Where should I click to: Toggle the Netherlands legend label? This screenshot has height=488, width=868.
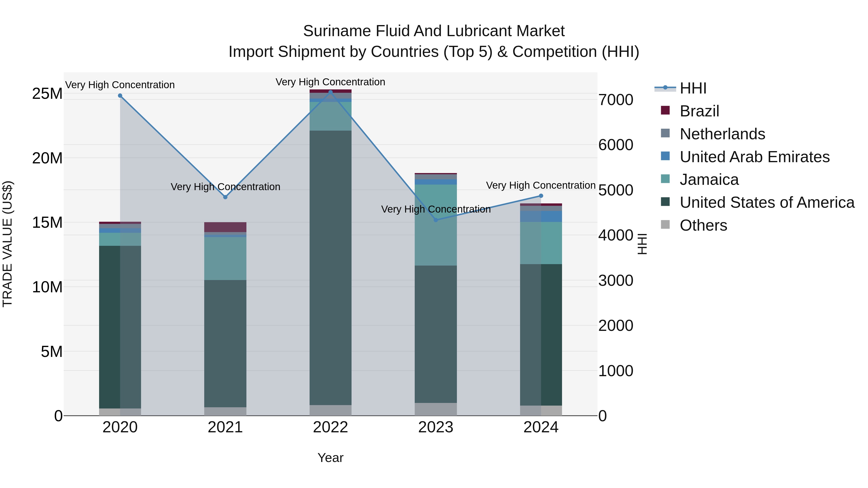point(722,134)
